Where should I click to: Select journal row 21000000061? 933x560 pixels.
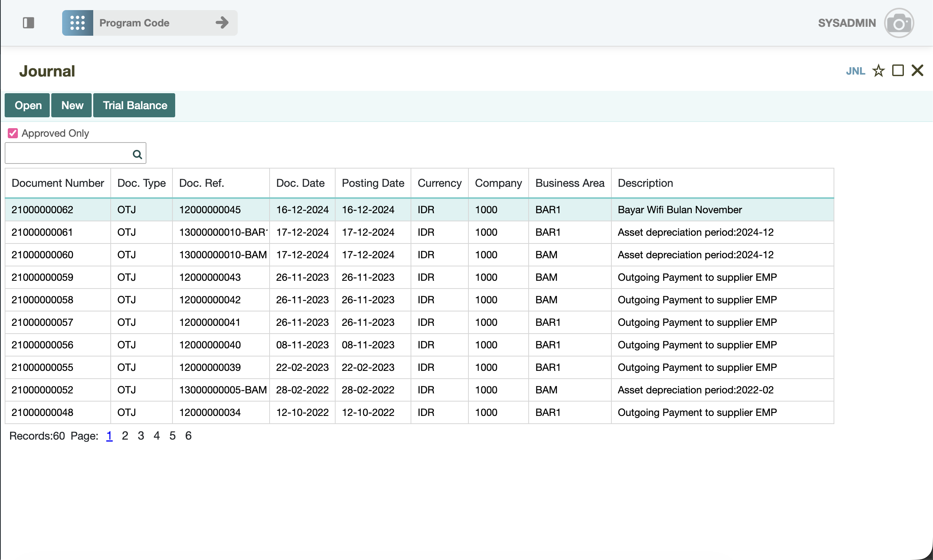(42, 232)
